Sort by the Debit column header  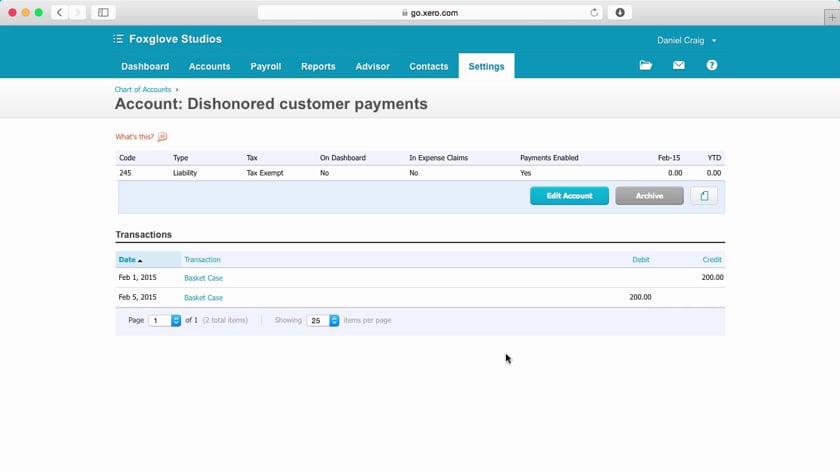pyautogui.click(x=641, y=260)
